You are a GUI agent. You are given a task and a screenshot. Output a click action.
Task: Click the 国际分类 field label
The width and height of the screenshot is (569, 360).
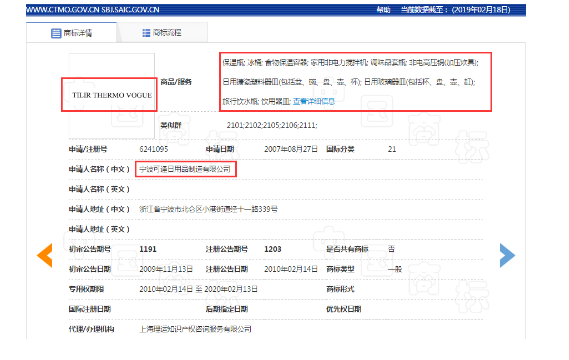(340, 149)
